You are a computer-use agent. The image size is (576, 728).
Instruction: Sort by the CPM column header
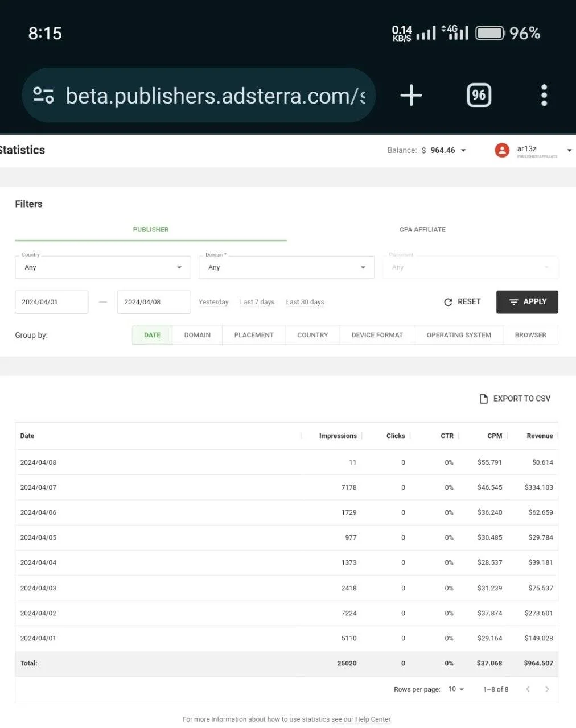[495, 436]
